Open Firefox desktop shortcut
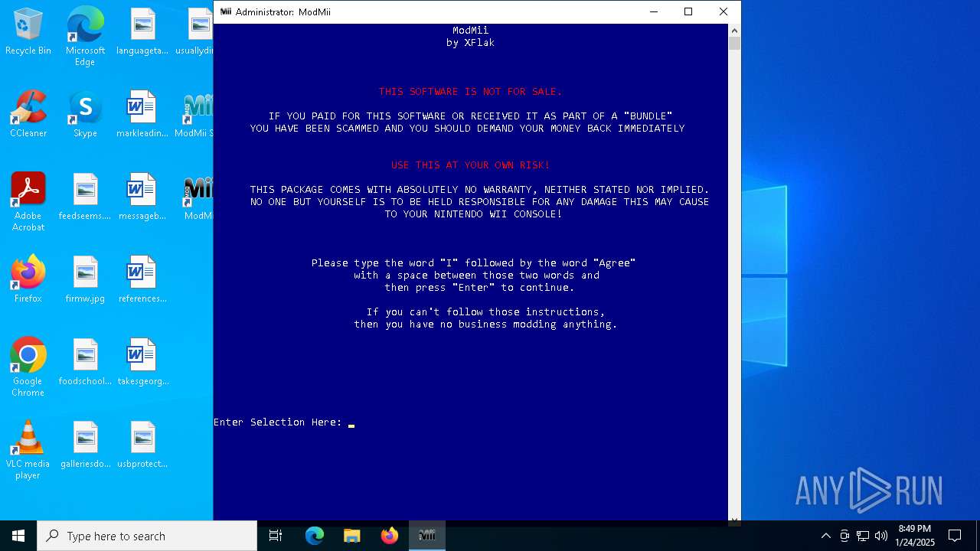The width and height of the screenshot is (980, 551). point(28,279)
